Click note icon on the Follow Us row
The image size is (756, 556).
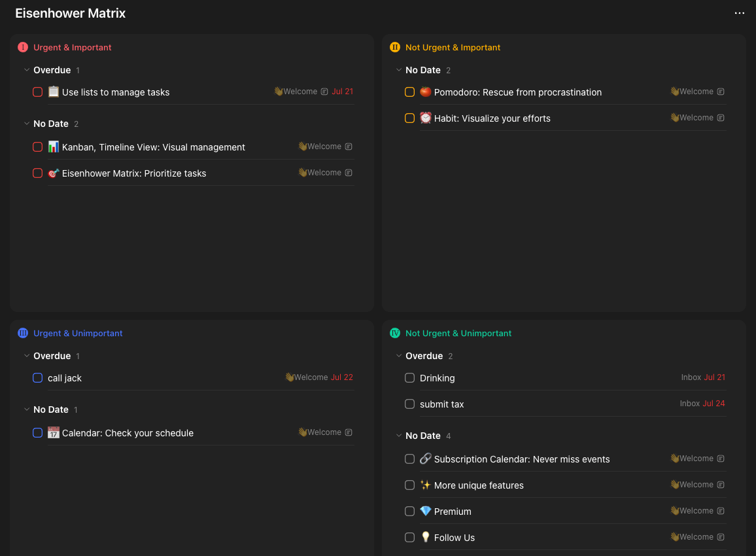[x=721, y=537]
